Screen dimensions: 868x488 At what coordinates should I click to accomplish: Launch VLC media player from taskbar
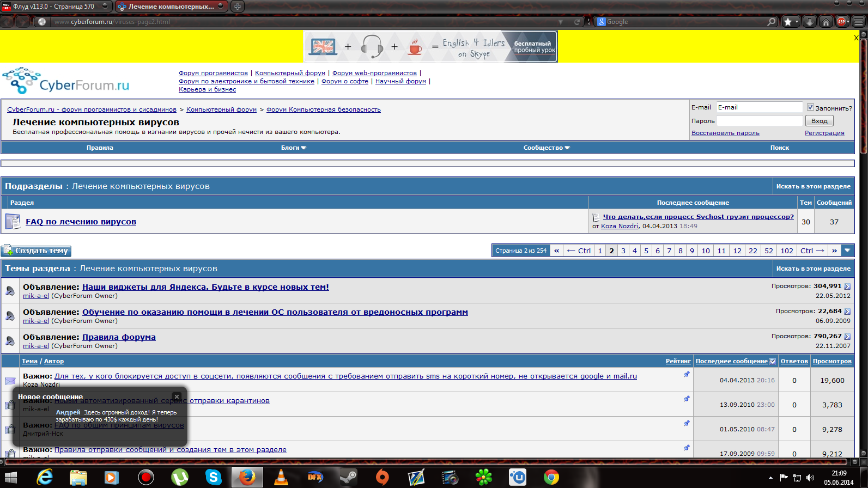(x=281, y=478)
